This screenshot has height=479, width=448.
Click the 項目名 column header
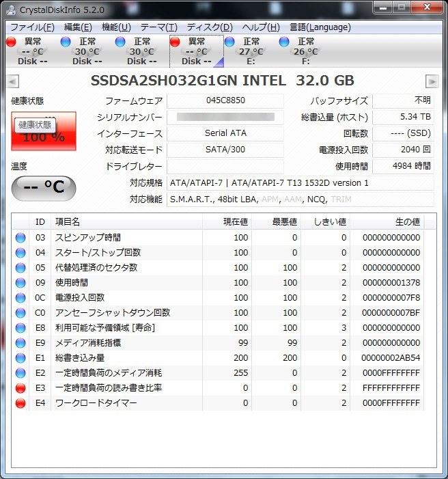[126, 222]
